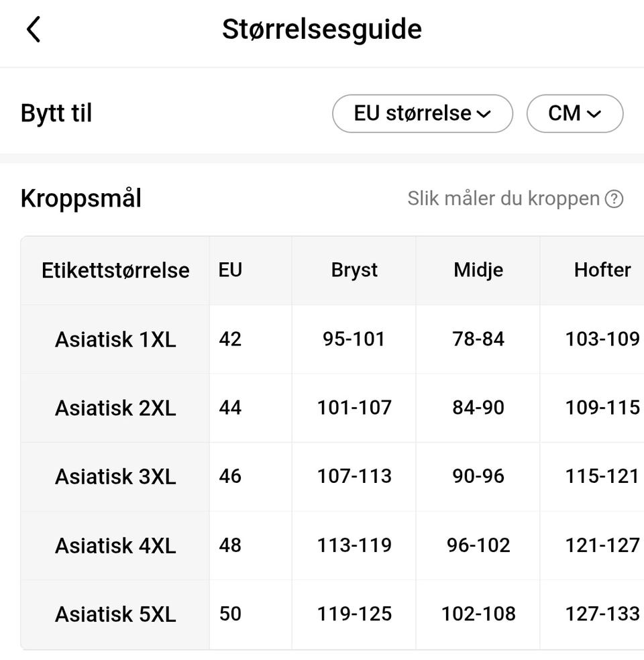Click the Hofter column header
The image size is (644, 660).
tap(602, 270)
